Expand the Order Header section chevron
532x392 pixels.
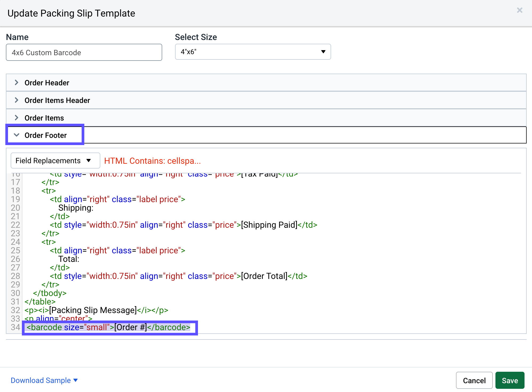[x=17, y=82]
